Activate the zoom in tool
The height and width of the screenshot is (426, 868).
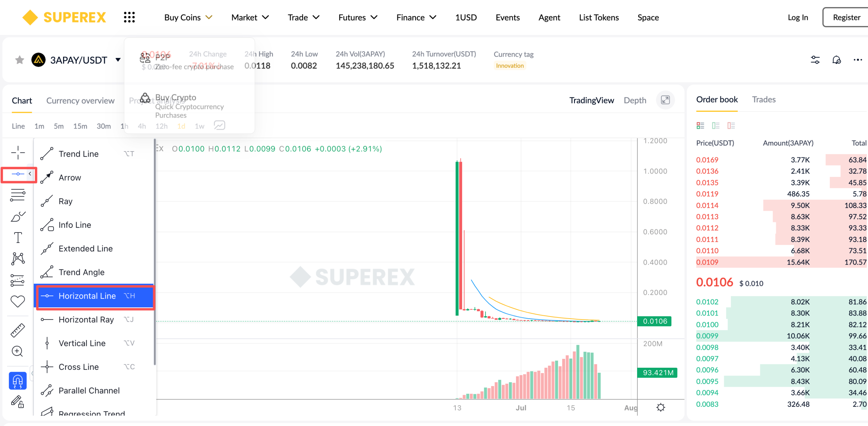(x=18, y=351)
